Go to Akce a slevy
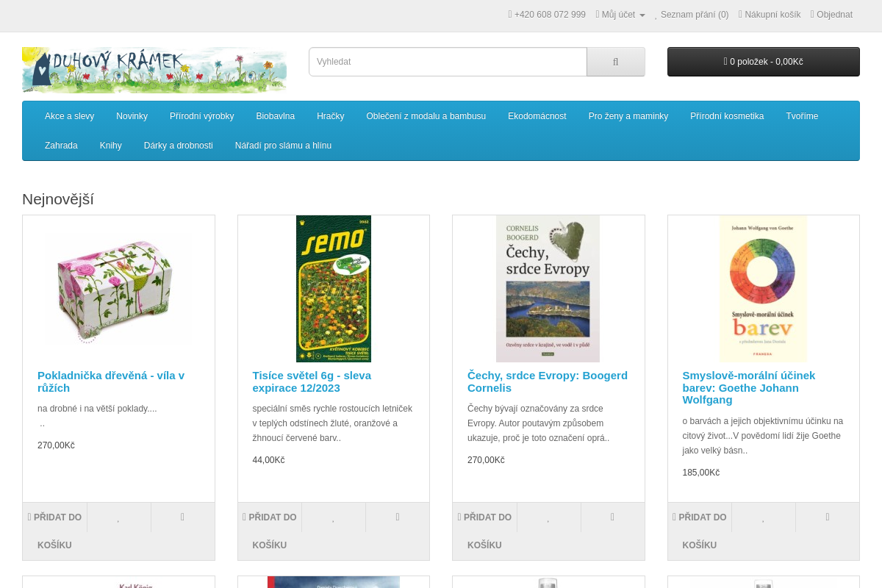The image size is (882, 588). (x=69, y=116)
